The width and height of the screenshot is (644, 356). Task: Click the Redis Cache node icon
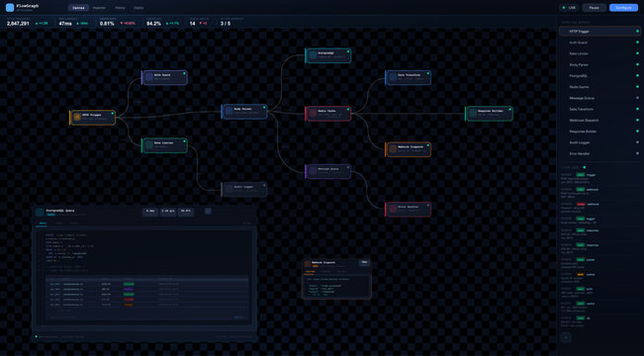coord(313,113)
